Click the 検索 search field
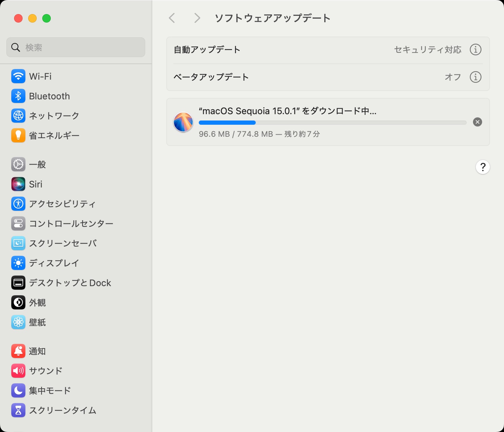 [76, 47]
